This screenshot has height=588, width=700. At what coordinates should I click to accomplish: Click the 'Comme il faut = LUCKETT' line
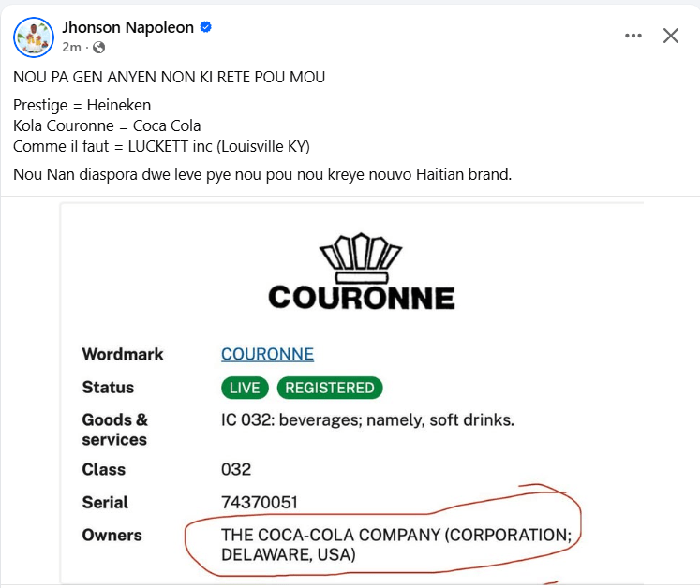point(161,146)
